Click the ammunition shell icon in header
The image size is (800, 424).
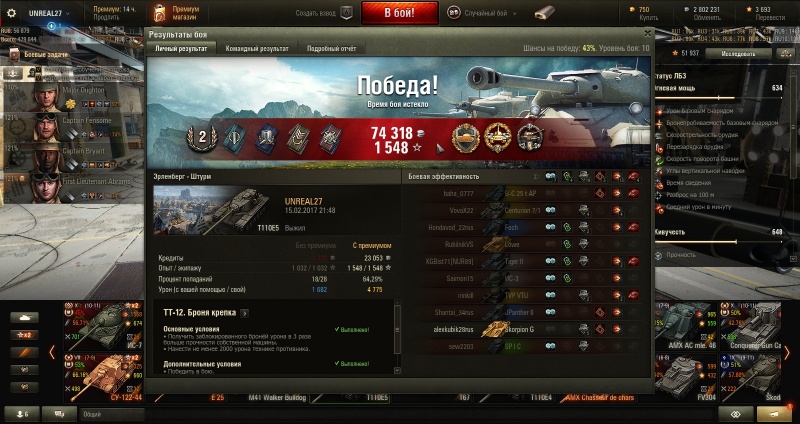coord(544,13)
